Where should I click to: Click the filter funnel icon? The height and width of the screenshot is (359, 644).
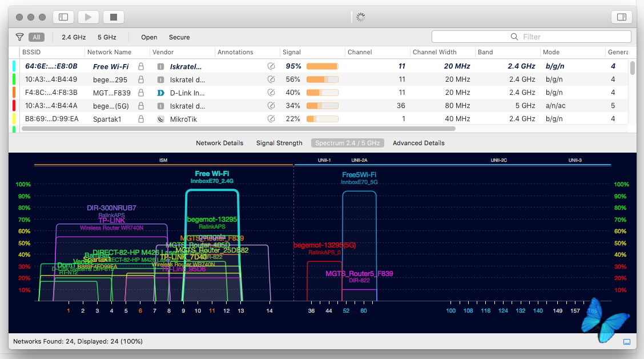19,37
